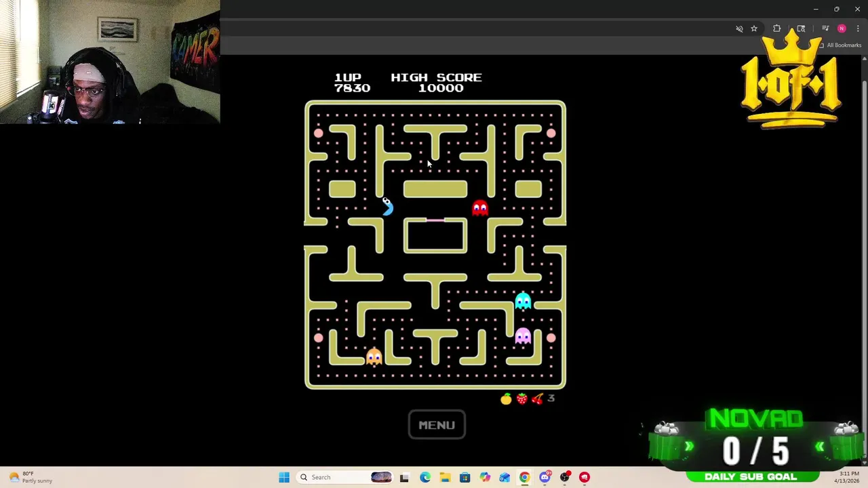This screenshot has width=868, height=488.
Task: Click the webcam overlay thumbnail
Action: [x=110, y=62]
